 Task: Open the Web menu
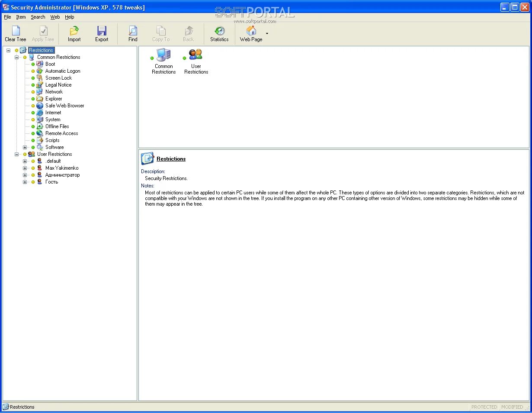[55, 17]
